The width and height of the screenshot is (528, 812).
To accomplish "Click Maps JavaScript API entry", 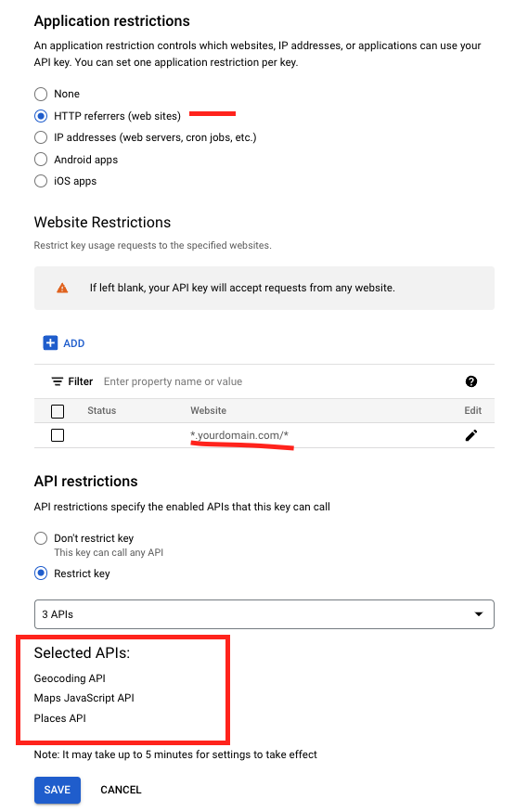I will pos(84,698).
